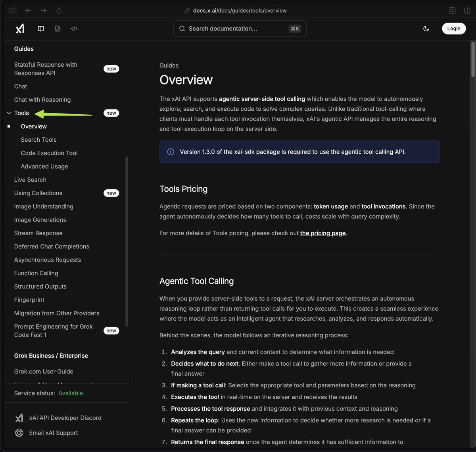The width and height of the screenshot is (476, 452).
Task: Click the Tools Pricing heading
Action: pyautogui.click(x=183, y=189)
